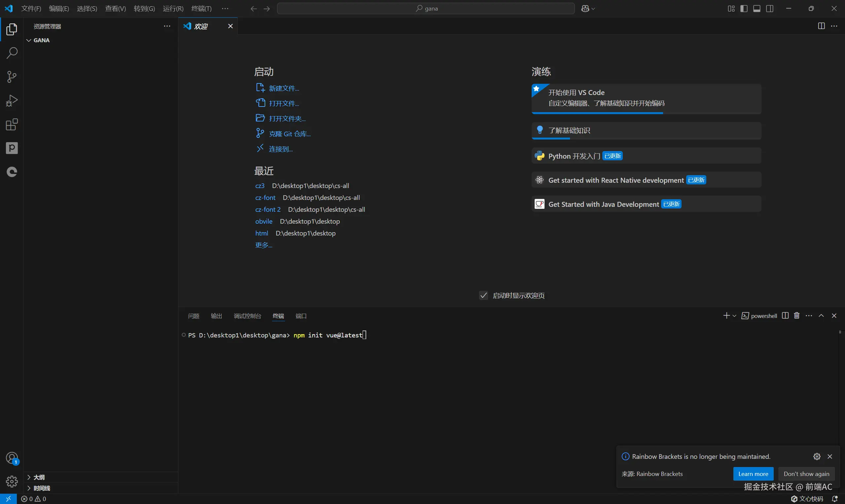845x504 pixels.
Task: Toggle the bottom panel layout button
Action: [x=757, y=9]
